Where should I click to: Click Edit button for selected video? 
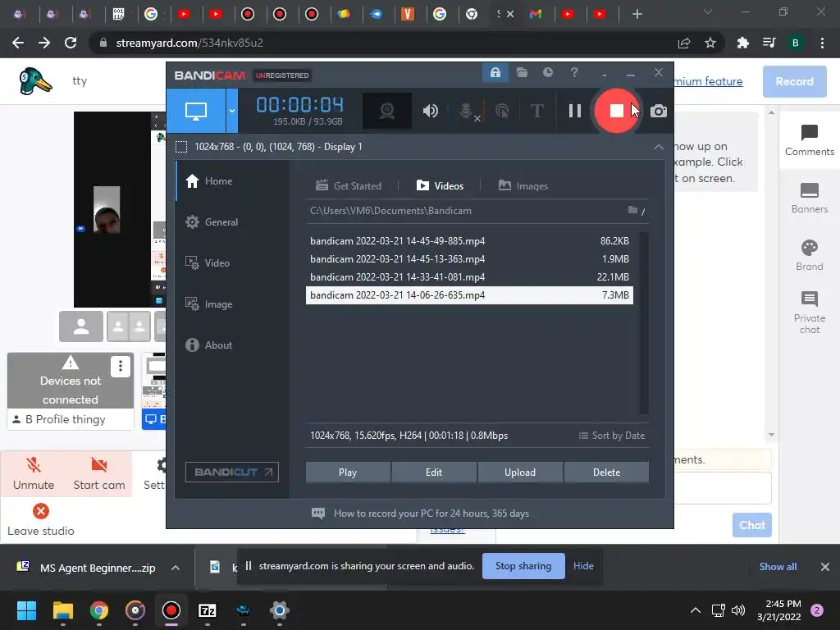[x=434, y=472]
